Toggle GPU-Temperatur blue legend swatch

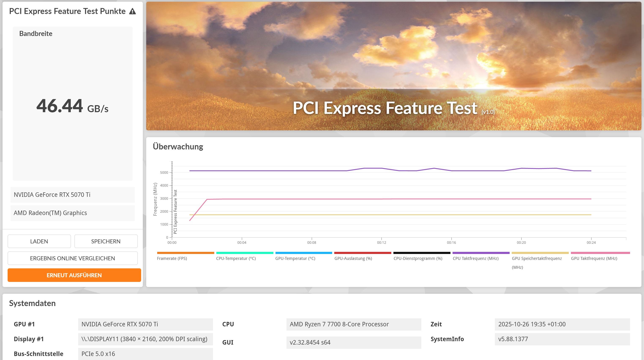click(303, 253)
